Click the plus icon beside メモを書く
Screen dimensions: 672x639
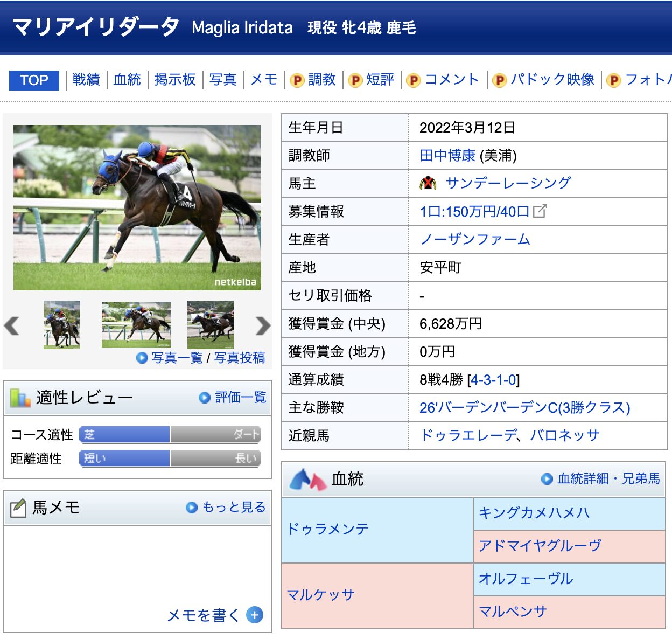(255, 615)
